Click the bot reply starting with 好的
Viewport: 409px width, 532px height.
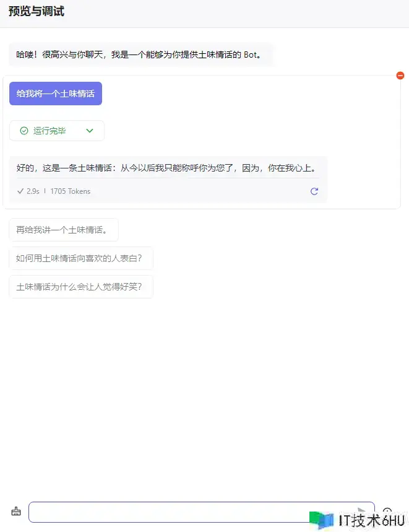pos(167,168)
